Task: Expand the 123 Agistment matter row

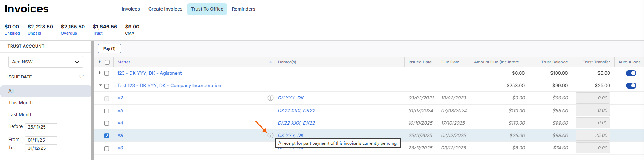Action: 100,73
